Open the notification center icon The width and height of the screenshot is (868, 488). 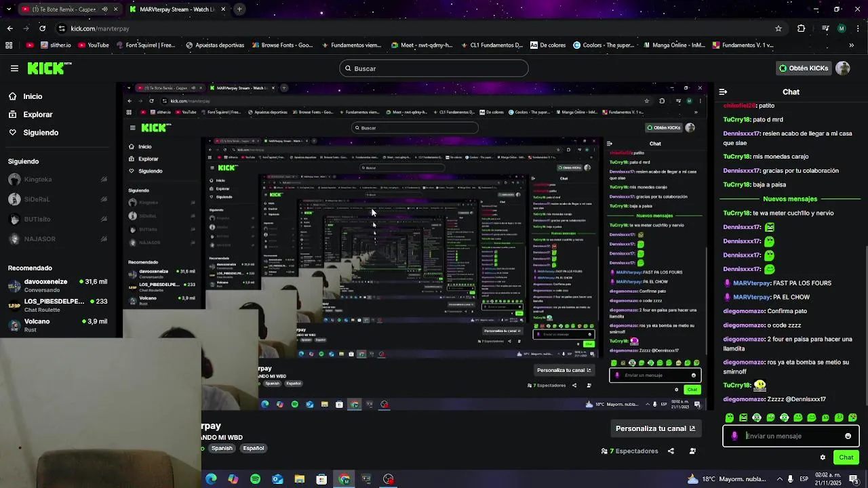tap(854, 479)
